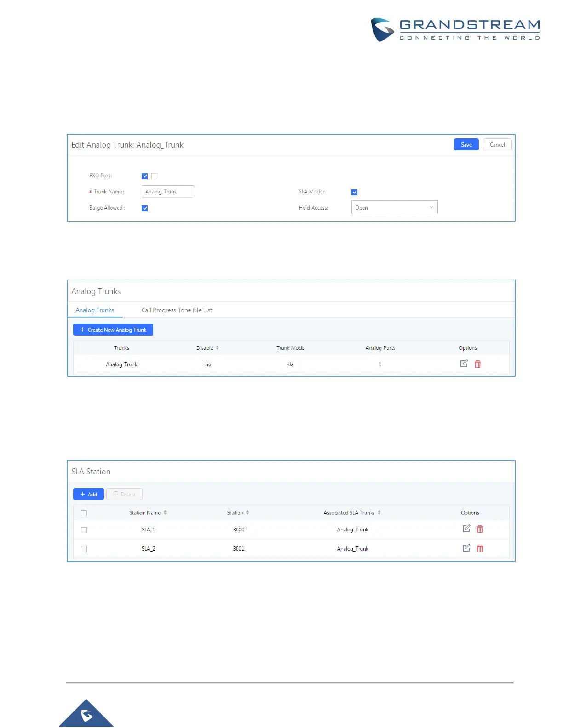Delete the Analog_Trunk row with the trash icon
The width and height of the screenshot is (563, 728).
[x=477, y=364]
